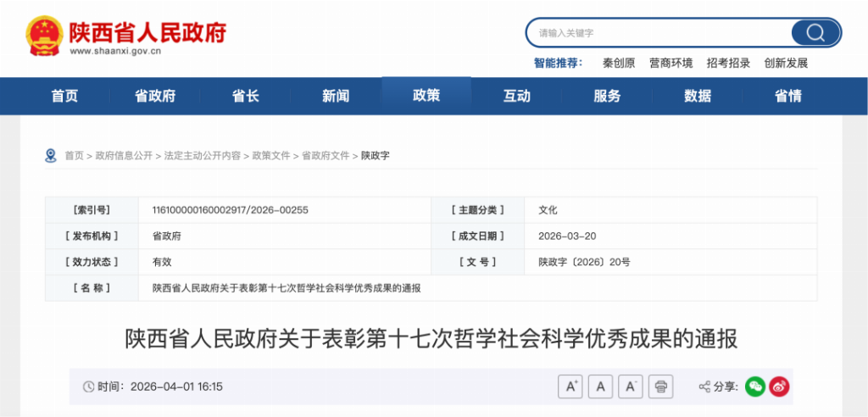The image size is (868, 417).
Task: Decrease font size with A- icon
Action: (x=630, y=386)
